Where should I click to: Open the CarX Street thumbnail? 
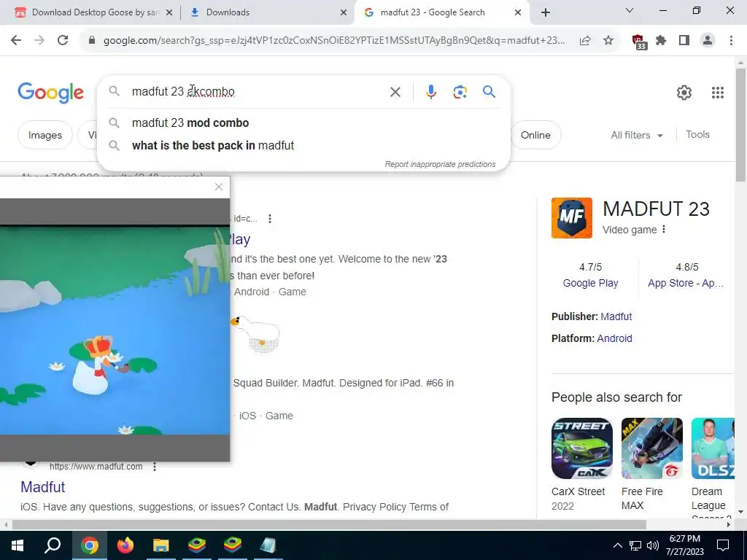[x=582, y=448]
